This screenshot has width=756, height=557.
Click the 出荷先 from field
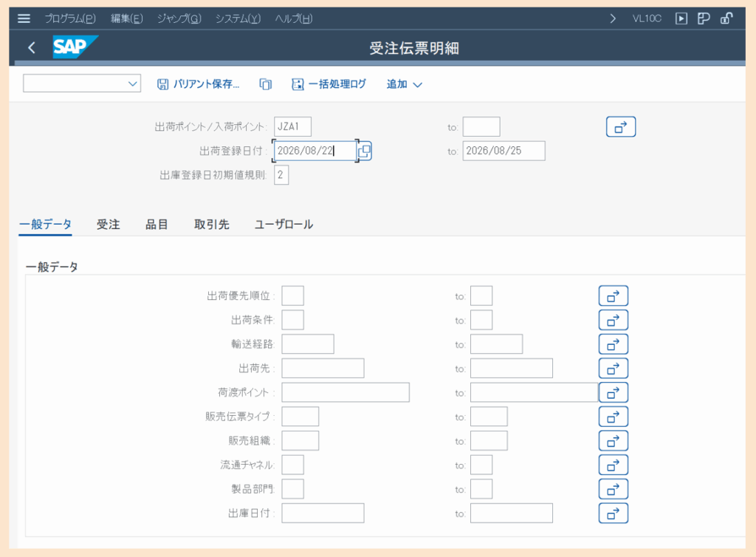click(x=323, y=368)
